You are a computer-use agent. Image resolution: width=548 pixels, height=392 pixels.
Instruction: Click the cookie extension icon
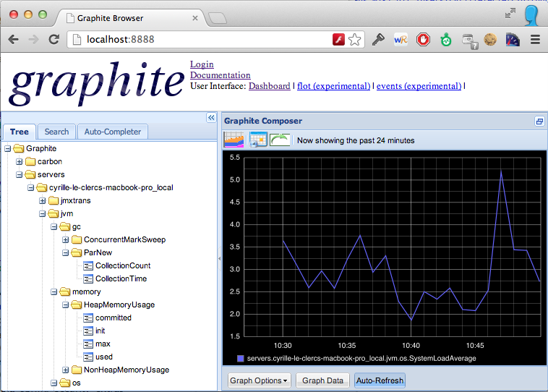490,40
